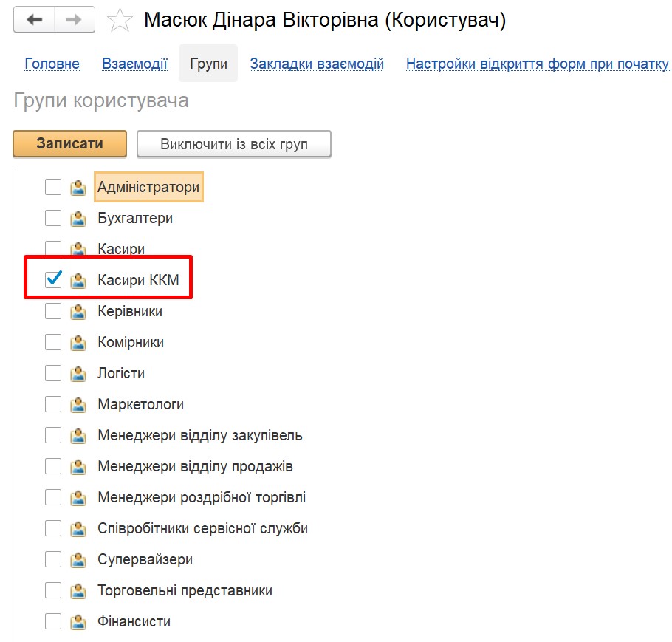
Task: Switch to the Взаємодії tab
Action: click(x=134, y=64)
